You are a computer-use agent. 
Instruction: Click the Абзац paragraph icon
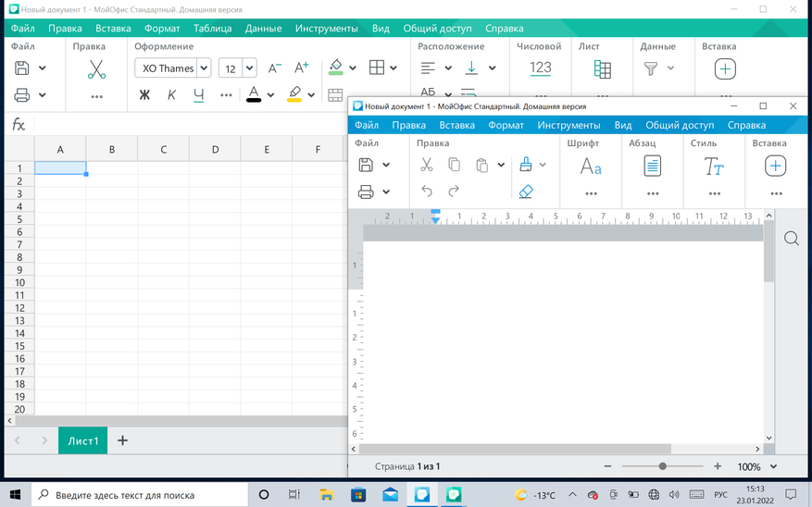pyautogui.click(x=653, y=167)
